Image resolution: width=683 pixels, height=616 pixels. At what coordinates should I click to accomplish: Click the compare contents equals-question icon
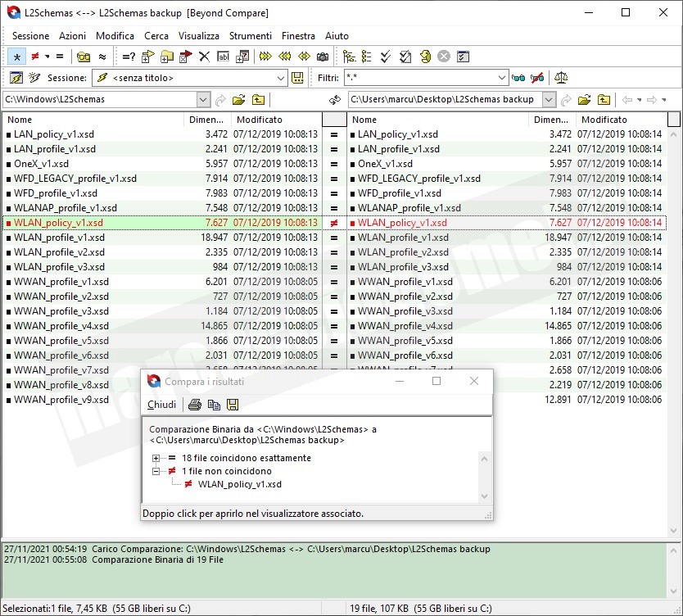[x=129, y=57]
